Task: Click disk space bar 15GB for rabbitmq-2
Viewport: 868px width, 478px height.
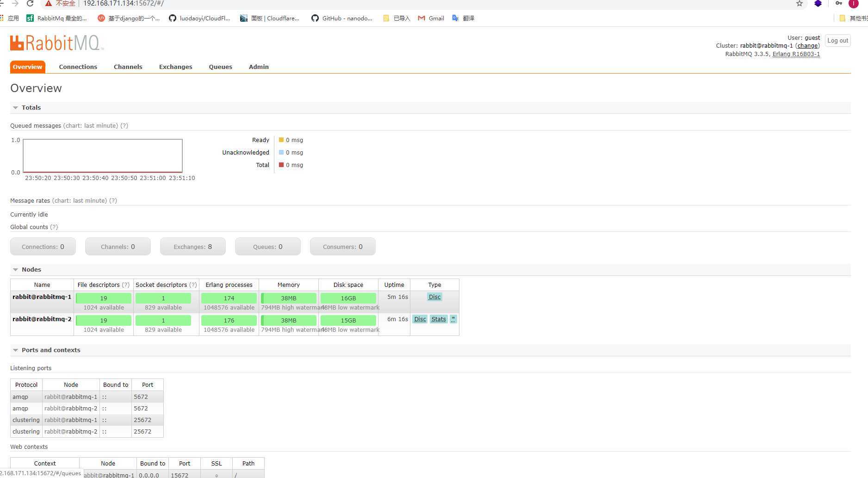Action: pyautogui.click(x=348, y=320)
